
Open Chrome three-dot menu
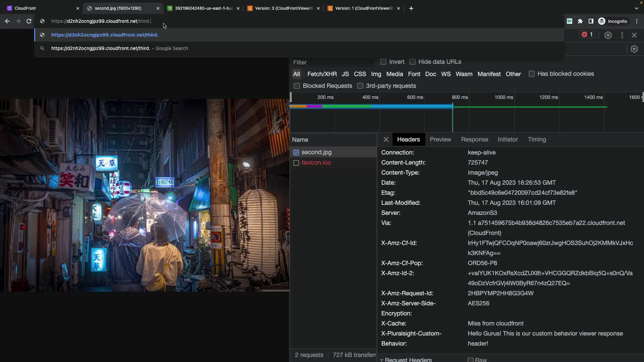[637, 21]
